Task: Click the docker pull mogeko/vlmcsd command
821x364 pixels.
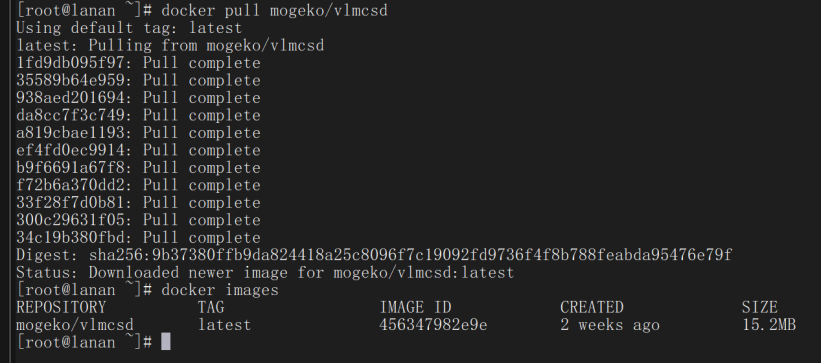Action: (x=274, y=10)
